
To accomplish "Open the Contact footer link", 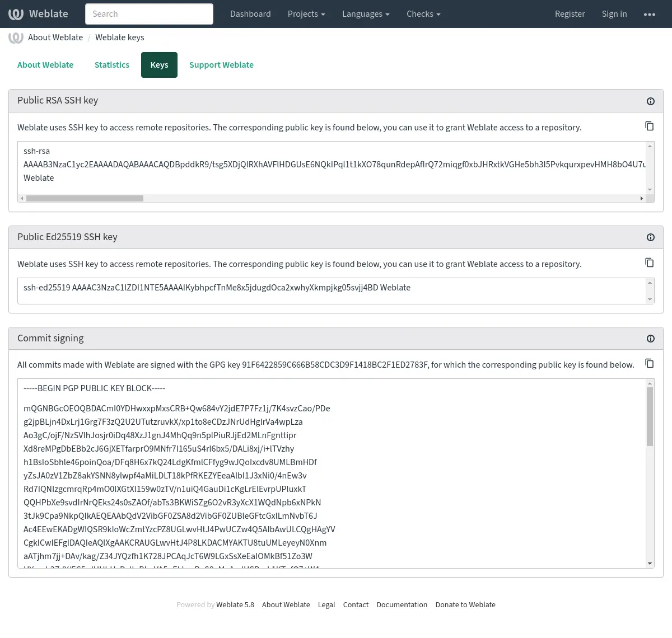I will (356, 605).
